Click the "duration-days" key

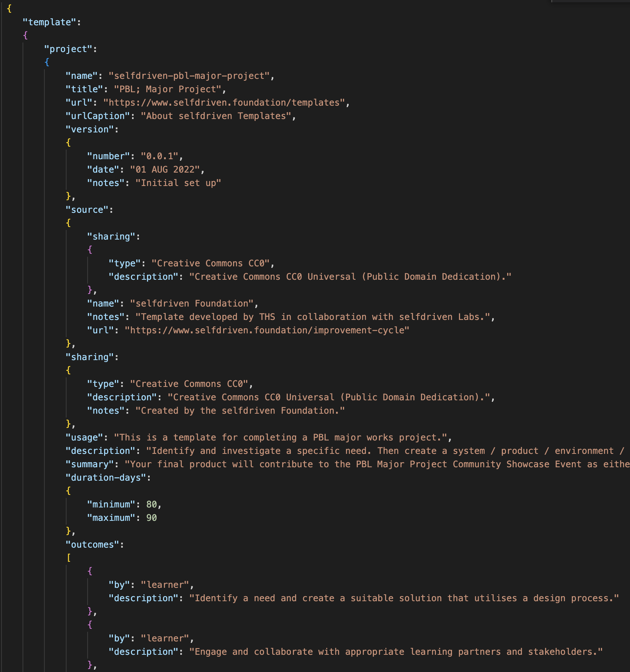coord(106,478)
